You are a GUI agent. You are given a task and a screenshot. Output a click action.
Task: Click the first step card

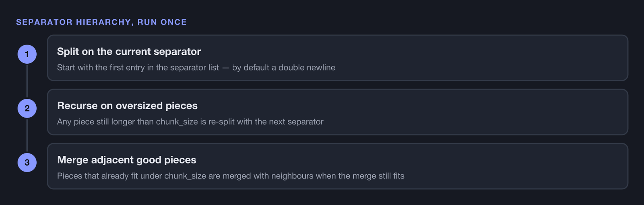pos(338,58)
